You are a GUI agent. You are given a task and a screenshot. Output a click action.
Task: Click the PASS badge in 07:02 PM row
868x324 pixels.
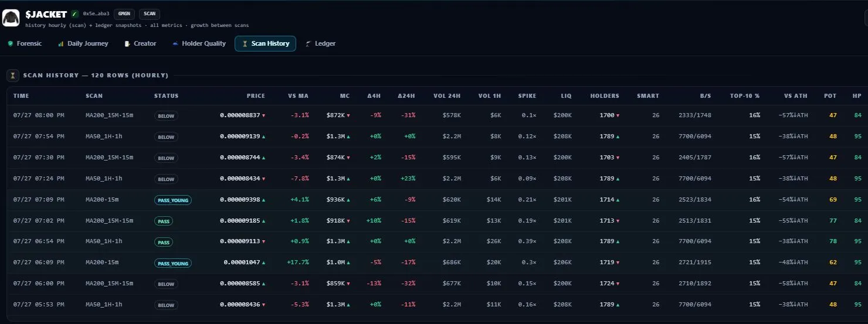tap(164, 221)
